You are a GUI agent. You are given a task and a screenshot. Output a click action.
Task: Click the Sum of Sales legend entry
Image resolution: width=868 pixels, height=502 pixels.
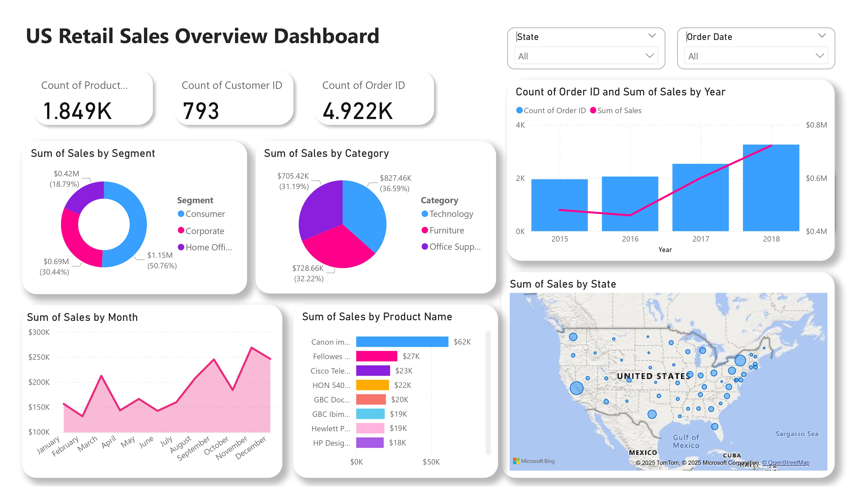coord(616,110)
